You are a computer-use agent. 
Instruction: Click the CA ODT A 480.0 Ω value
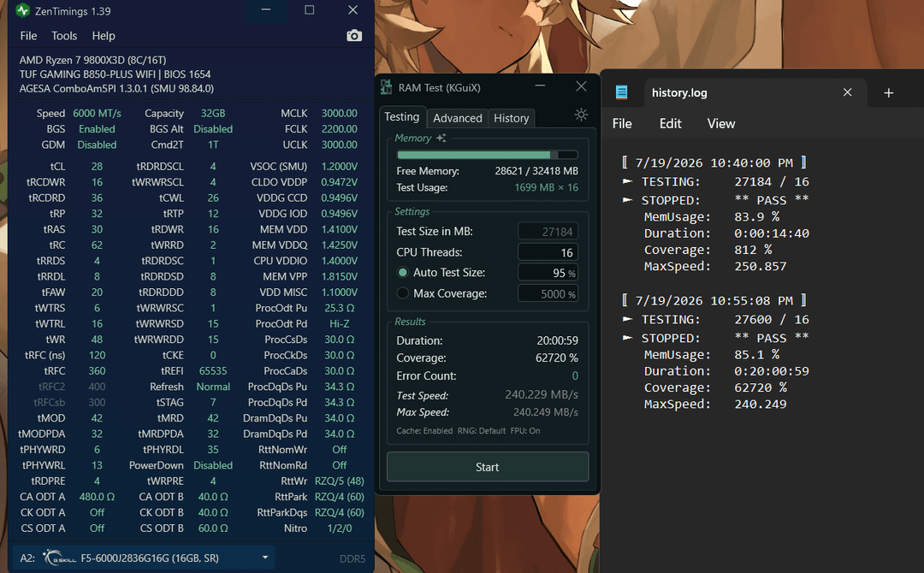coord(97,497)
